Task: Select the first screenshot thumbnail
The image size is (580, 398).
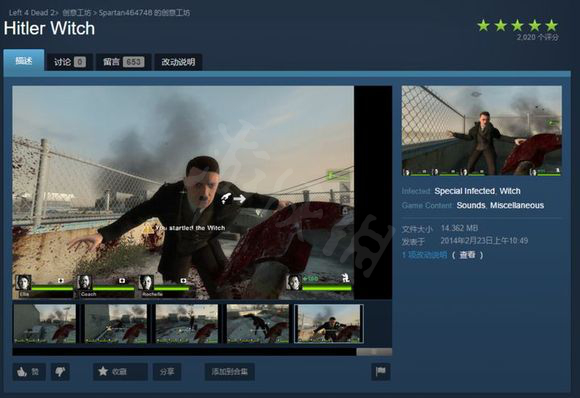Action: click(x=45, y=324)
